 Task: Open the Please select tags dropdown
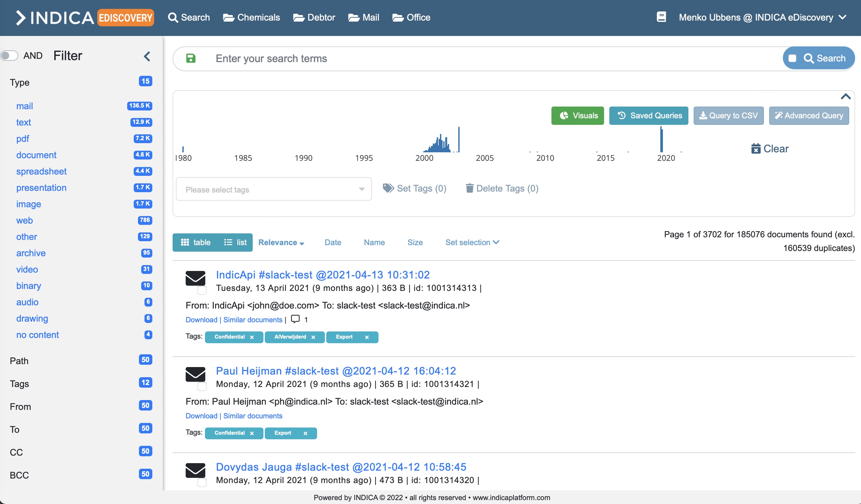point(273,189)
